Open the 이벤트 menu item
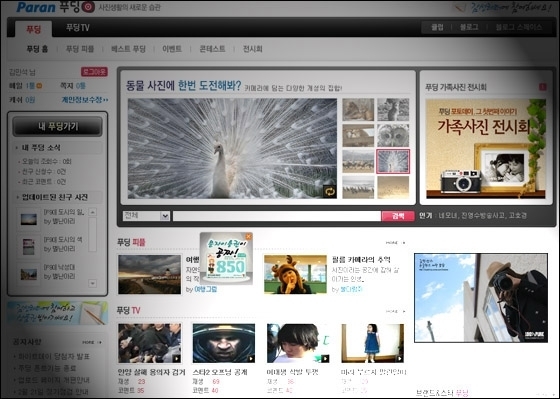Viewport: 560px width, 399px height. point(172,49)
